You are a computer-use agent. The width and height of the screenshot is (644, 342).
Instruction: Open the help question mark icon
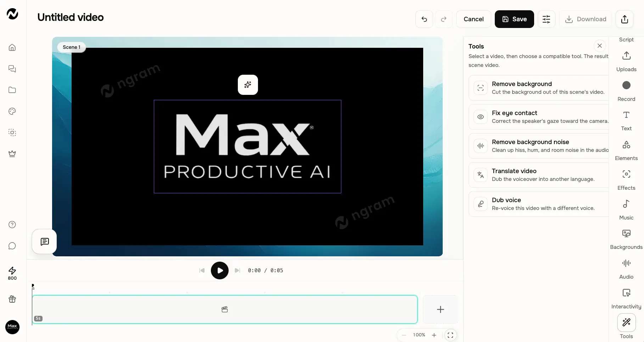point(12,224)
